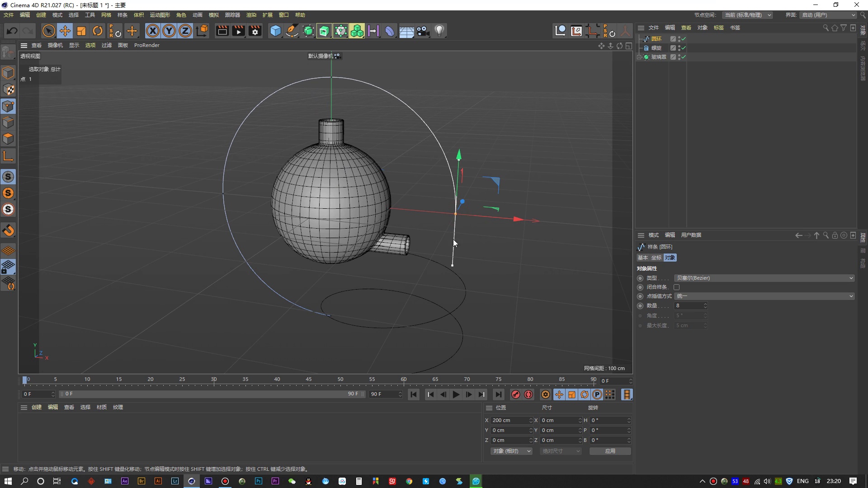Toggle X axis lock
The image size is (868, 488).
coord(153,31)
